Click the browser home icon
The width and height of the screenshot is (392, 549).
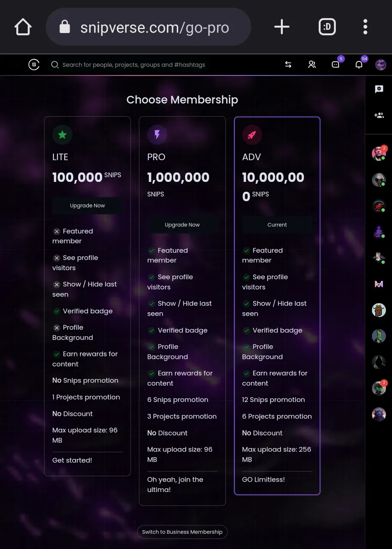coord(23,27)
